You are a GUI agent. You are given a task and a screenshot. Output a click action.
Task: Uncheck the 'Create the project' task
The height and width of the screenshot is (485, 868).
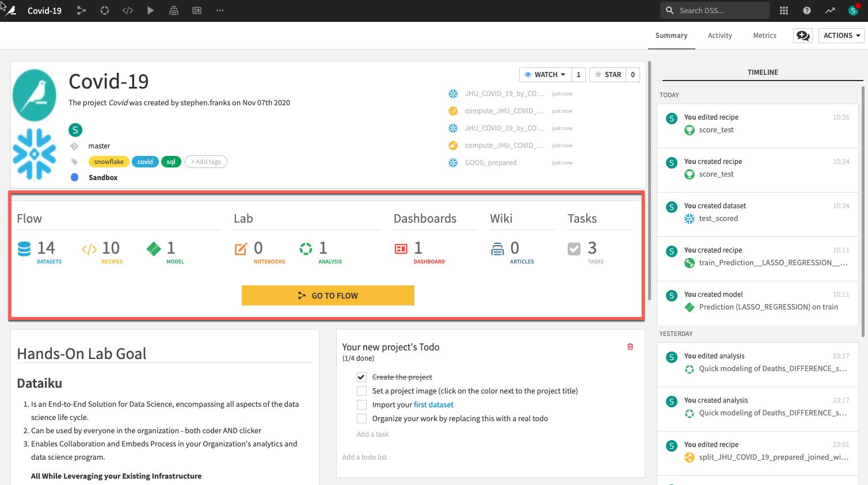361,377
